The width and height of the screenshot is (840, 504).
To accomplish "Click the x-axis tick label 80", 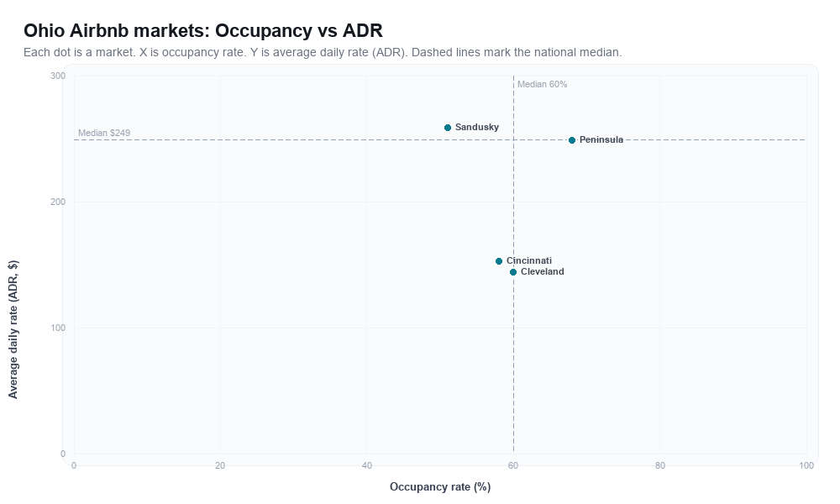I will [660, 466].
